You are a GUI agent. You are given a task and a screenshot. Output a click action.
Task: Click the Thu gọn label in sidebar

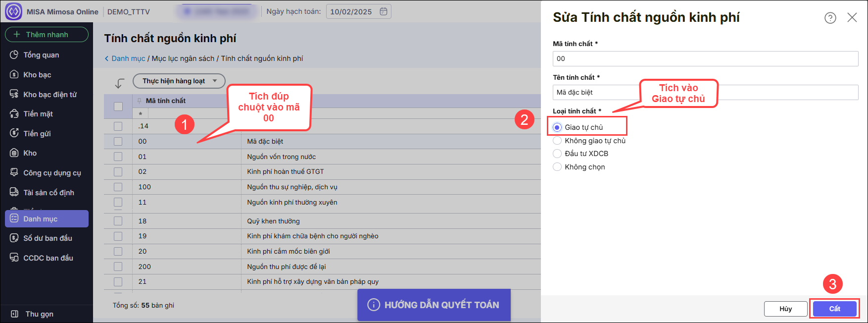pos(40,314)
